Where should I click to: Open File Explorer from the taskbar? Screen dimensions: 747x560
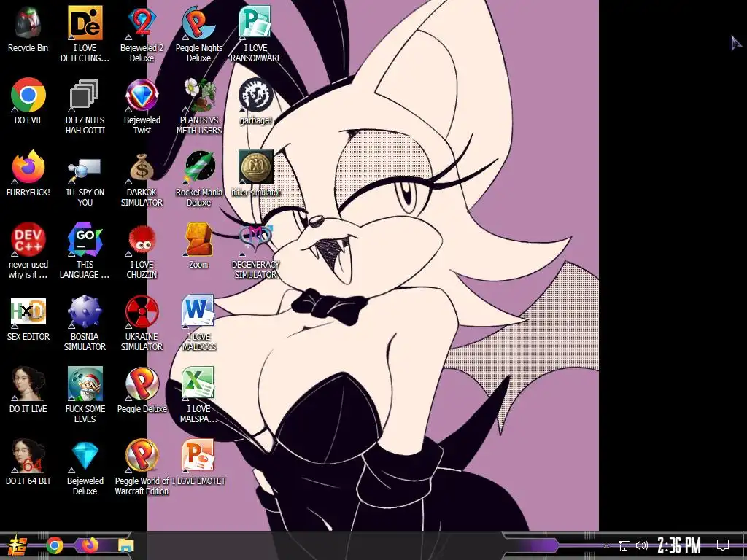(x=125, y=545)
